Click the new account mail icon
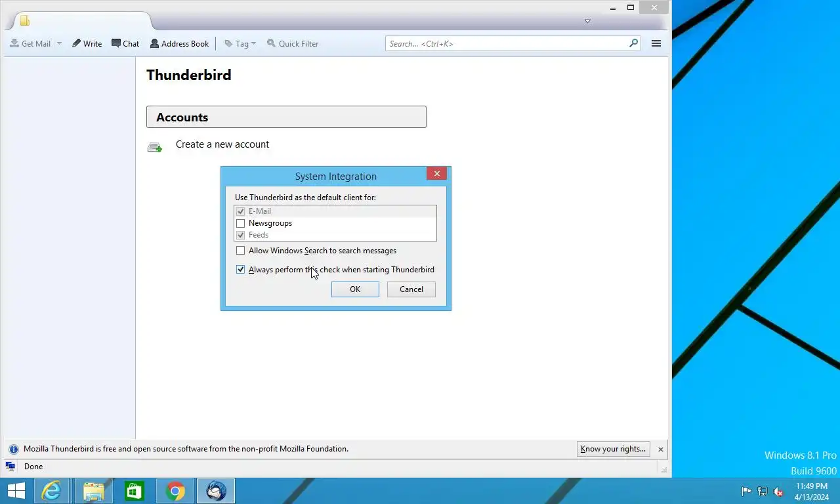This screenshot has width=840, height=504. pos(155,148)
